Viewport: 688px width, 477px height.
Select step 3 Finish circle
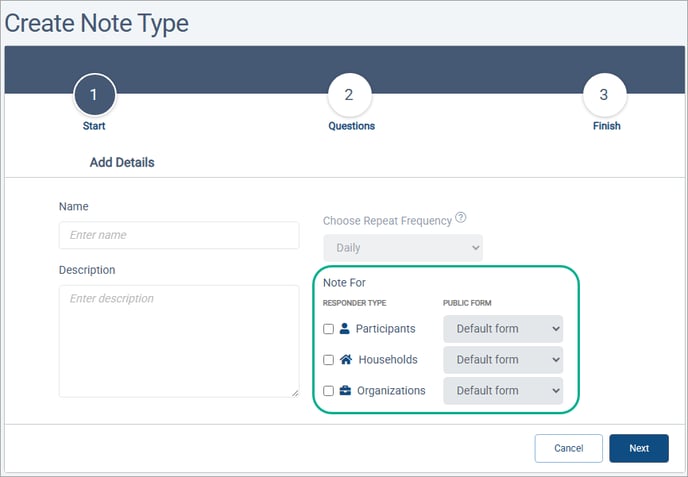(x=604, y=95)
